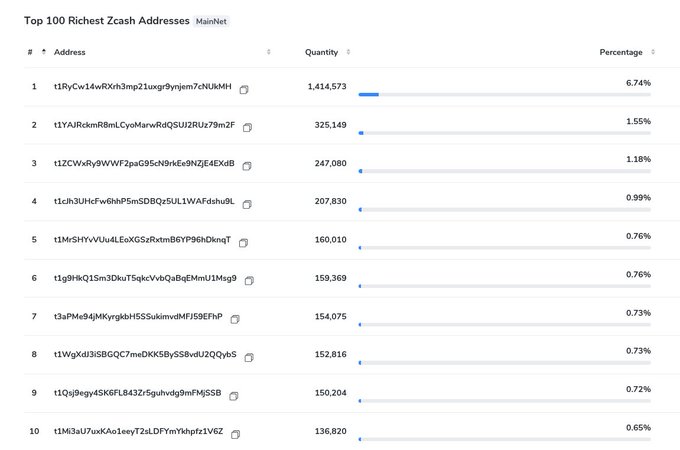Click the Percentage column header
This screenshot has width=680, height=450.
point(621,52)
